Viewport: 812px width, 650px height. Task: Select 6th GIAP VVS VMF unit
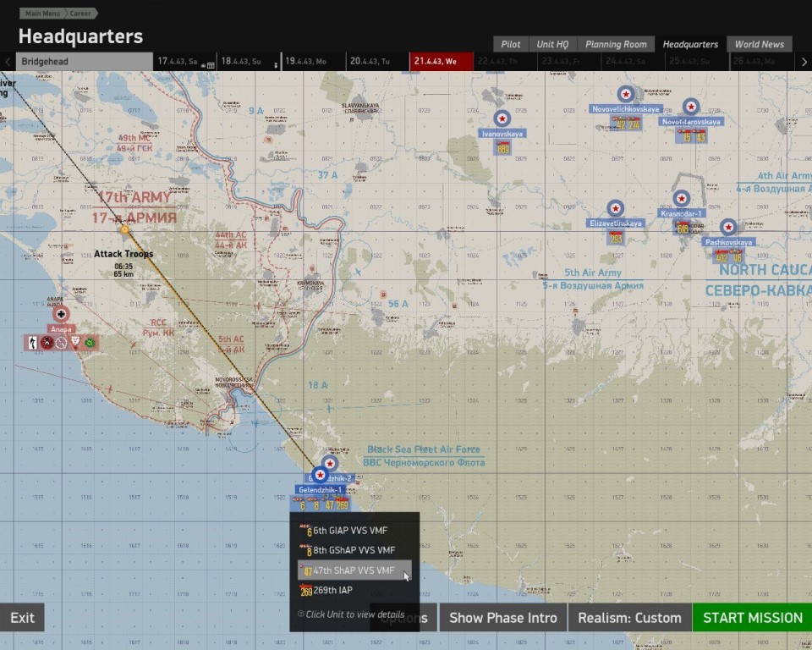tap(344, 531)
